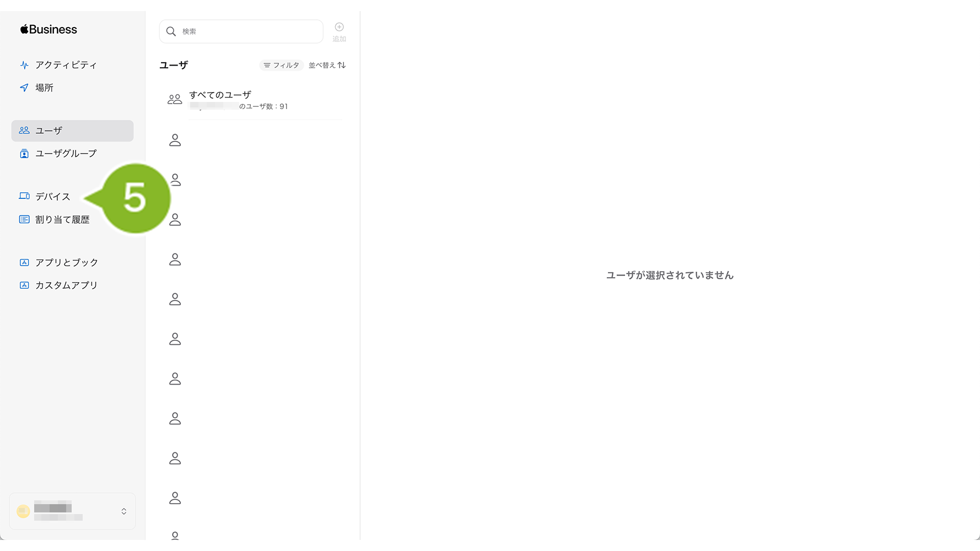This screenshot has width=980, height=551.
Task: Open the 並べ替え sort options
Action: tap(327, 65)
